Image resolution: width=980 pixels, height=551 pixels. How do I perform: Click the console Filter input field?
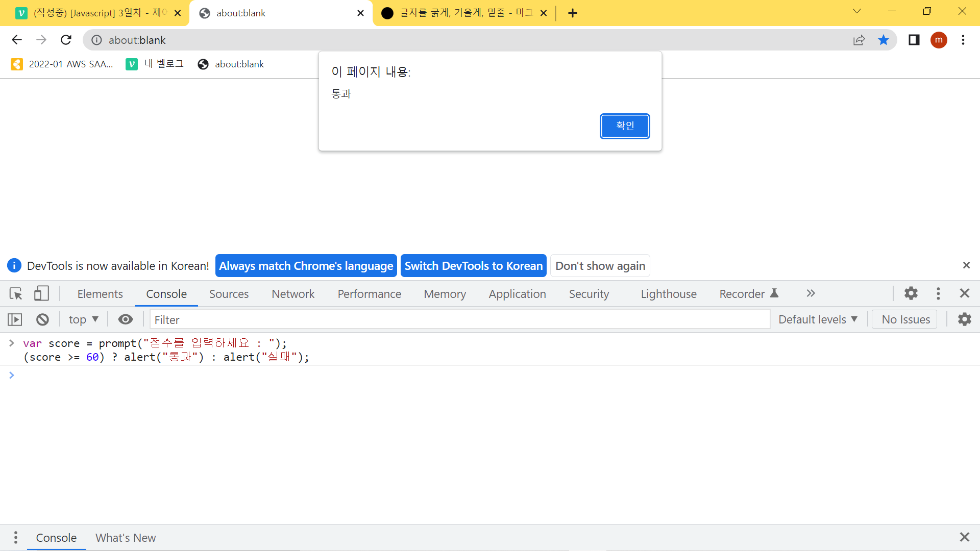point(459,320)
